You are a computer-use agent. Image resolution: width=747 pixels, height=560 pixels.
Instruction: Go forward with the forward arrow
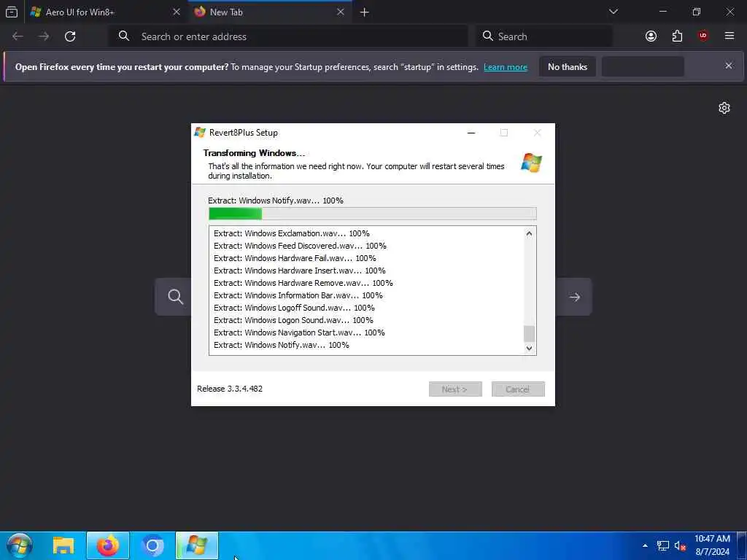click(x=44, y=36)
